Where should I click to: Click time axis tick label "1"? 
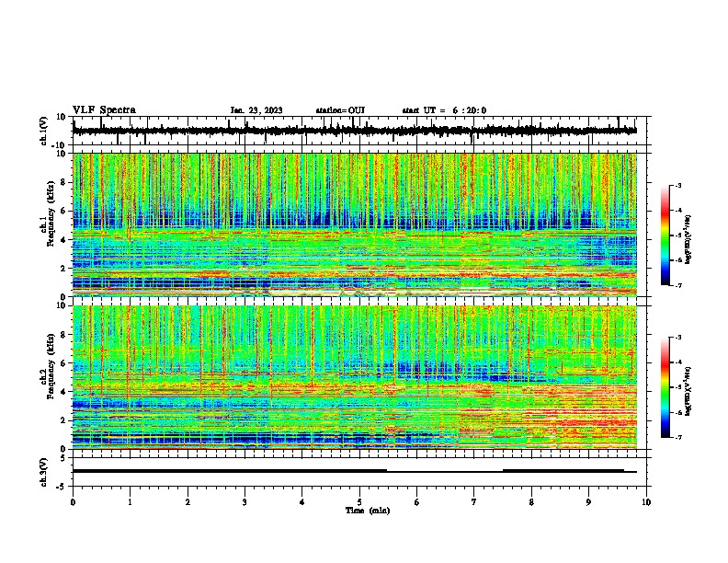[x=130, y=502]
